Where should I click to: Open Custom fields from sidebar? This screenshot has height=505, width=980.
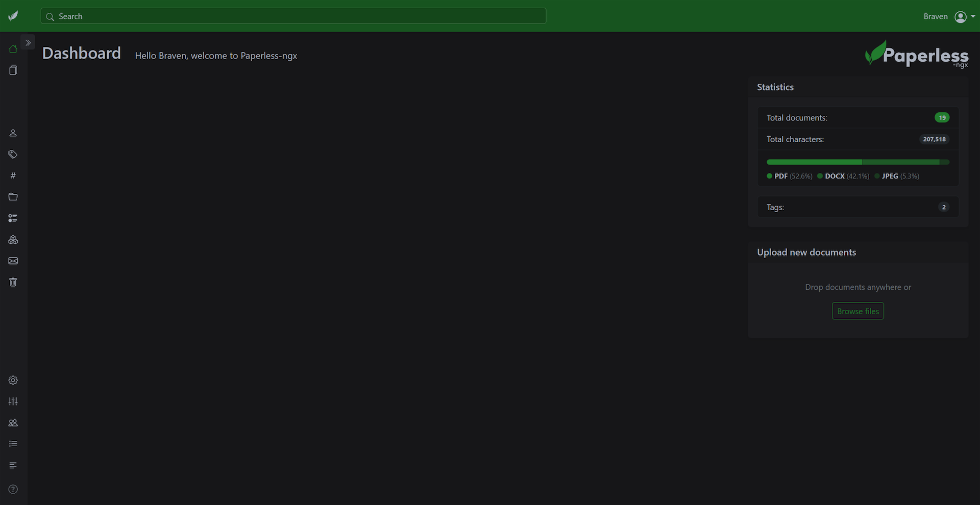point(13,218)
